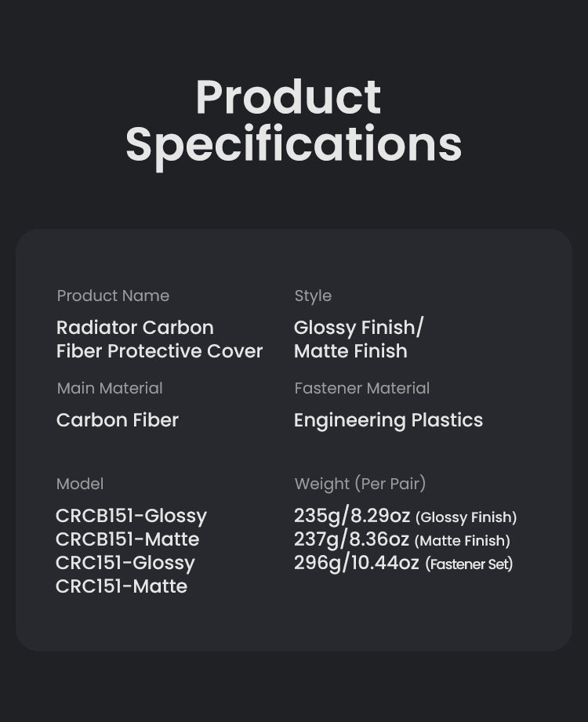
Task: Select model CRCB151-Glossy
Action: 131,516
